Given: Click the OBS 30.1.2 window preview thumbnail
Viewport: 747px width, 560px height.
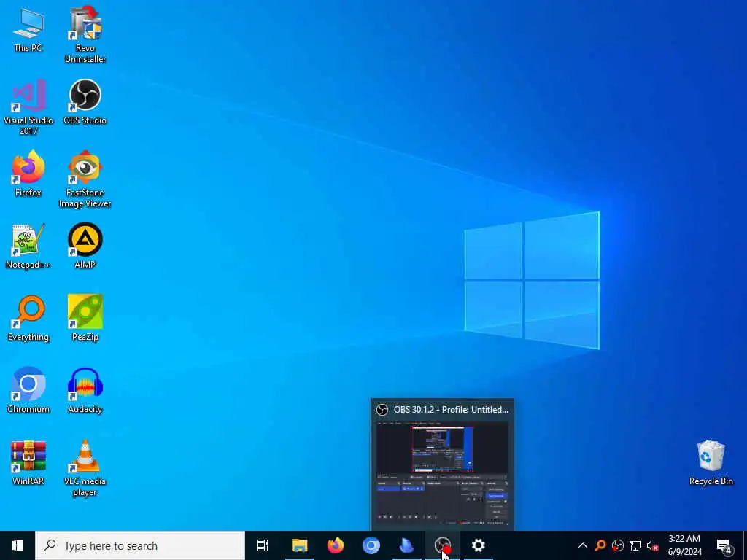Looking at the screenshot, I should (443, 472).
